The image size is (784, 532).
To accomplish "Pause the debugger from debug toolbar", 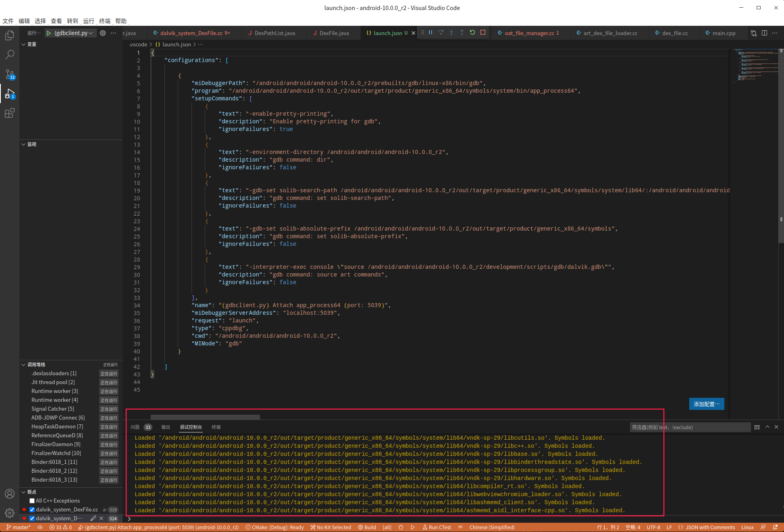I will 430,33.
